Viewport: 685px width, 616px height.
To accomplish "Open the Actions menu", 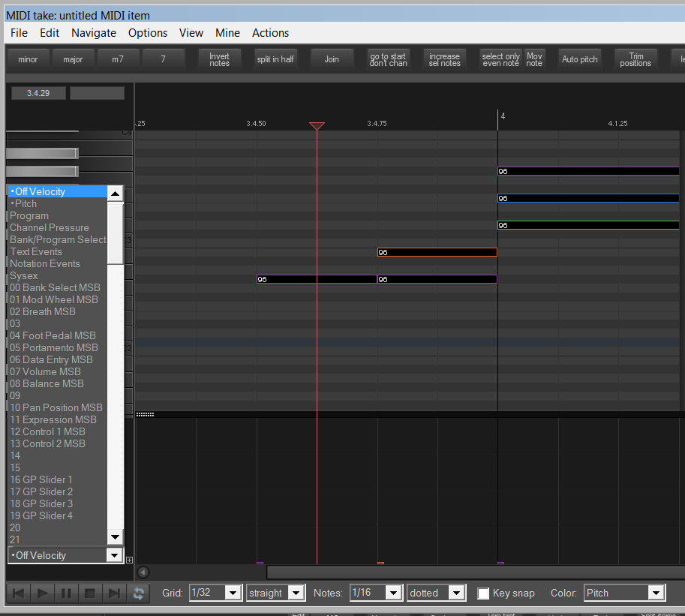I will point(270,33).
